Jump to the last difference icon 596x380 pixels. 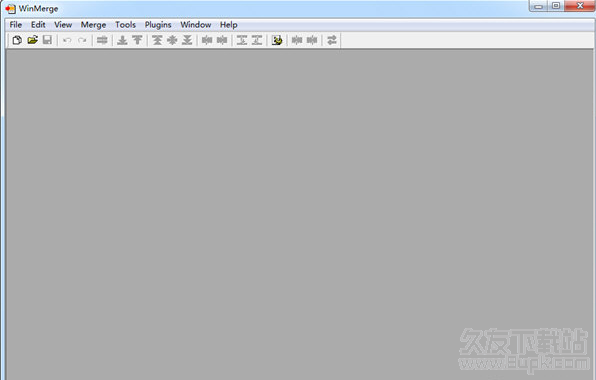click(187, 40)
